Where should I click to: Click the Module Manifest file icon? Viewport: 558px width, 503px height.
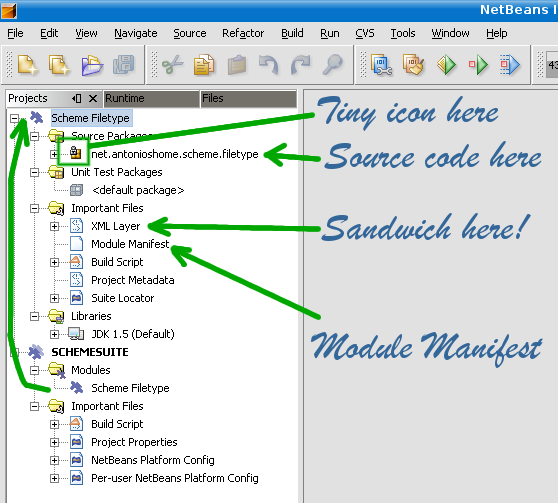(76, 244)
